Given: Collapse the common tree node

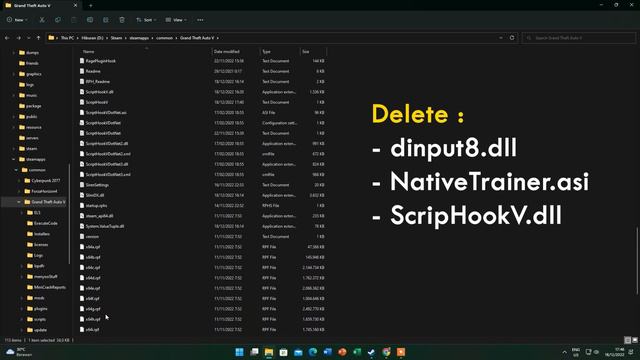Looking at the screenshot, I should pos(16,170).
